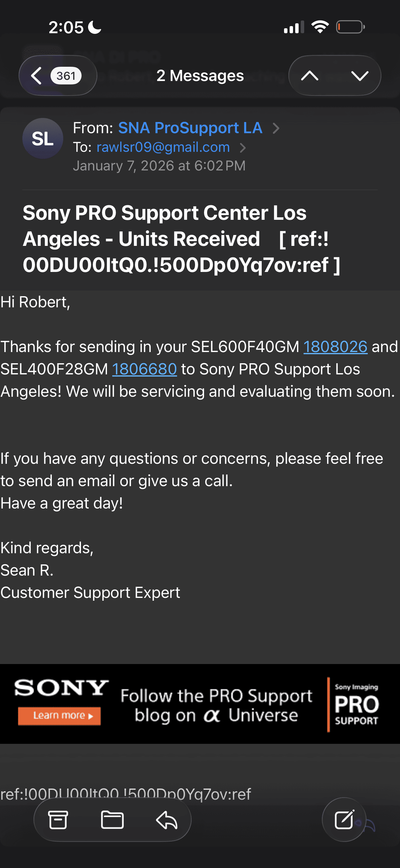Move message using the folder icon
This screenshot has width=400, height=868.
coord(112,820)
